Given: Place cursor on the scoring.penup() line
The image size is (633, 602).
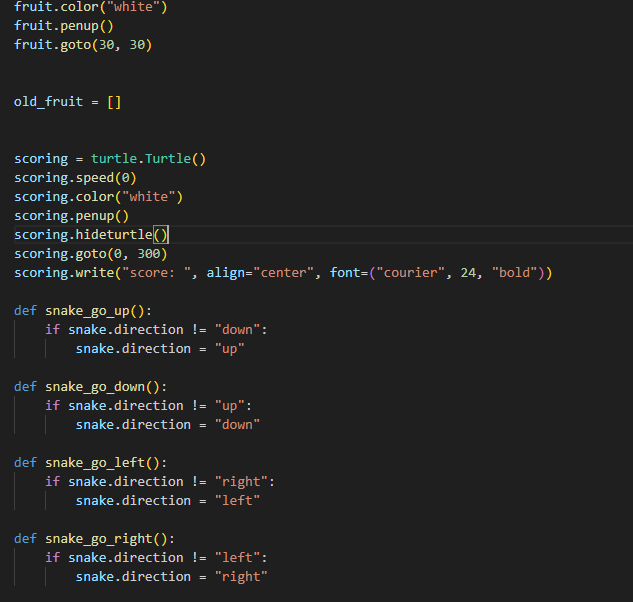Looking at the screenshot, I should [x=71, y=216].
